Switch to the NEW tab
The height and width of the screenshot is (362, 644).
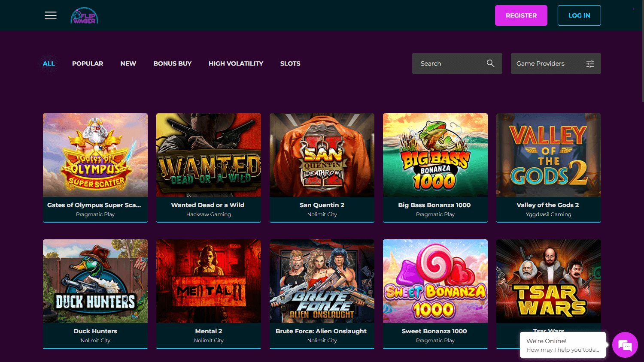(128, 63)
